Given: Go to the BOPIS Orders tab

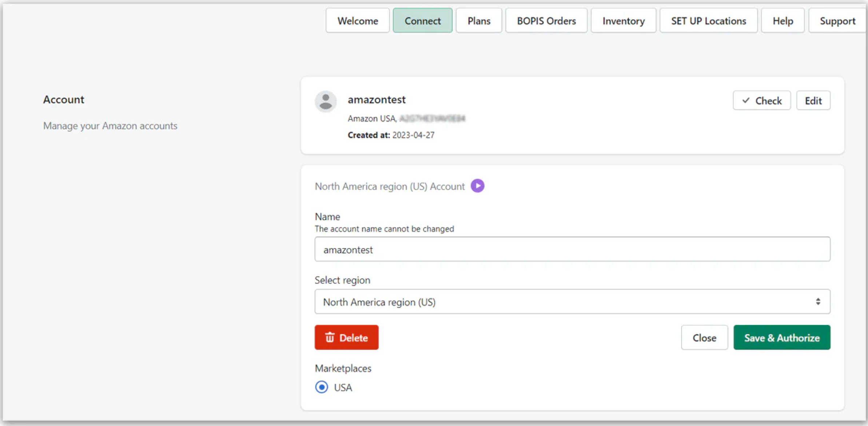Looking at the screenshot, I should tap(546, 21).
